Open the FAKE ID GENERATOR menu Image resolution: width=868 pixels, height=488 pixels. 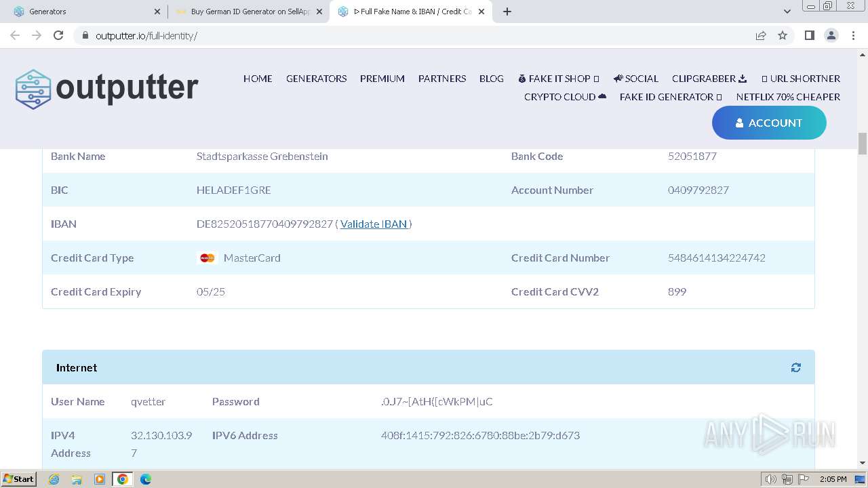671,97
